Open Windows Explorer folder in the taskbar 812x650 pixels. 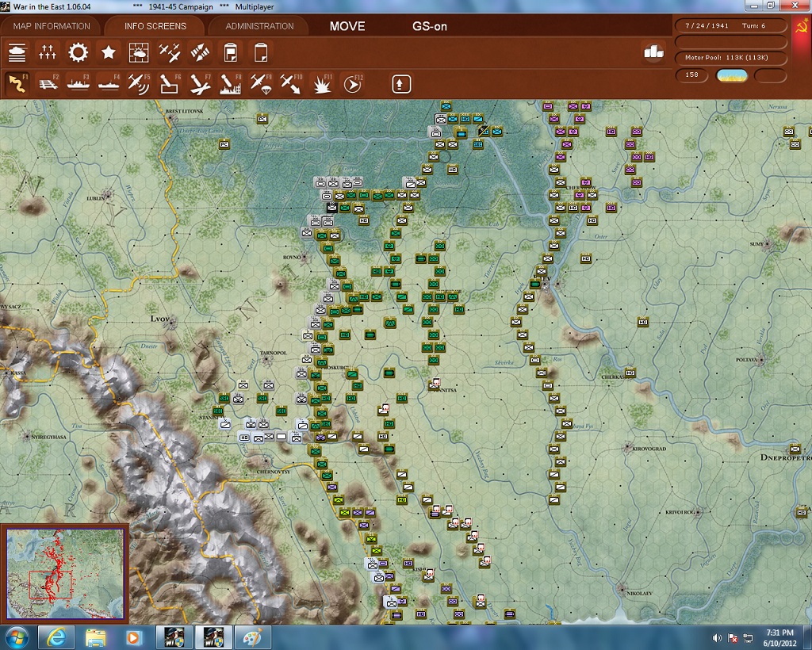coord(95,637)
